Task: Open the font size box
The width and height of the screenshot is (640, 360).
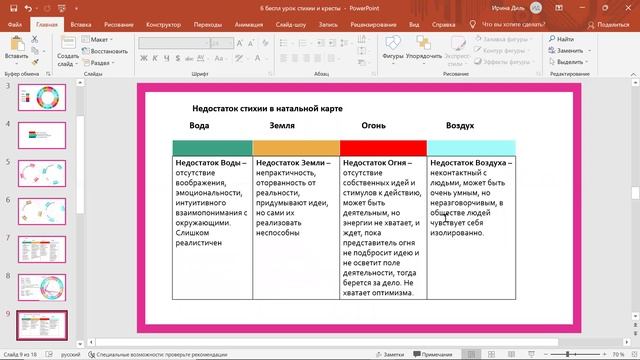Action: coord(222,43)
